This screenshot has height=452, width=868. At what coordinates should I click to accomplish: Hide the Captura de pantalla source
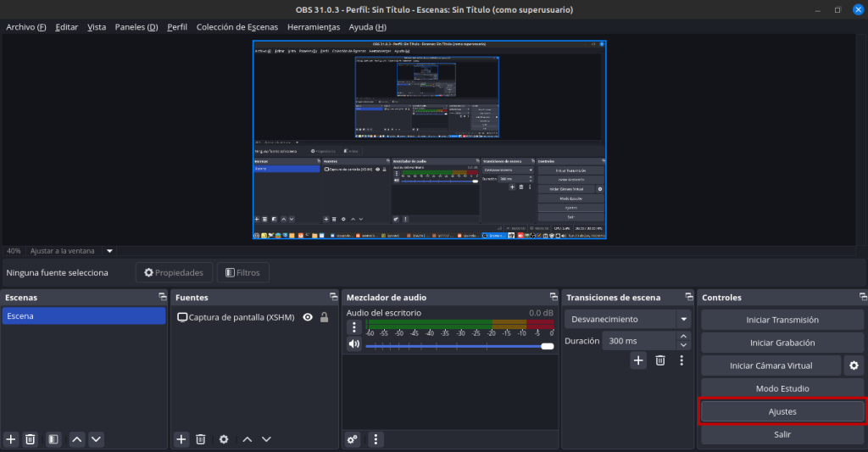pyautogui.click(x=308, y=317)
